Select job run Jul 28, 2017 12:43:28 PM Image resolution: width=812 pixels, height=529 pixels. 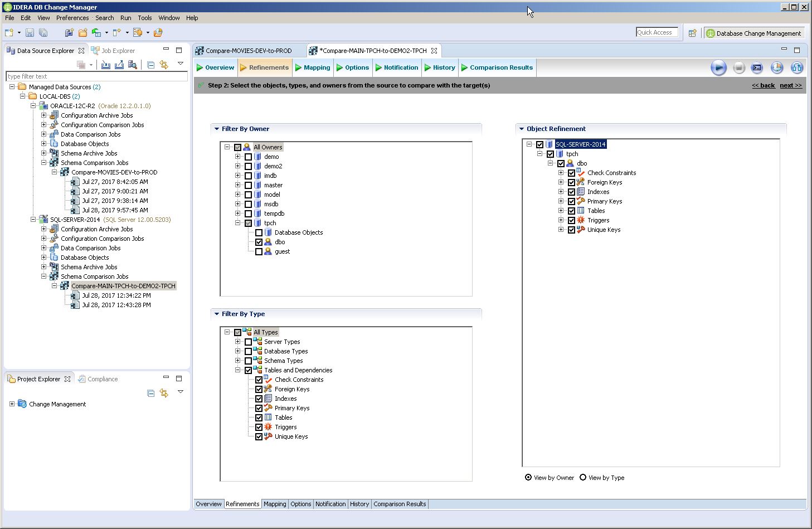coord(116,305)
